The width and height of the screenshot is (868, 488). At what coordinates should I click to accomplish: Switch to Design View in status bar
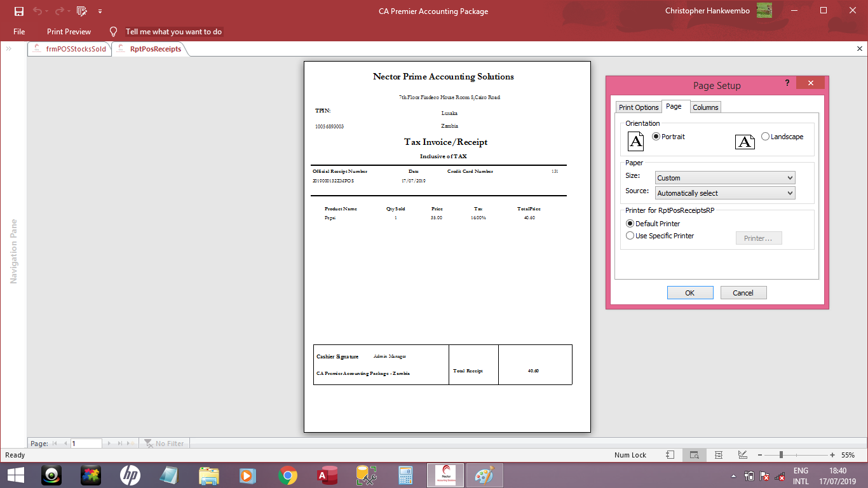point(742,455)
